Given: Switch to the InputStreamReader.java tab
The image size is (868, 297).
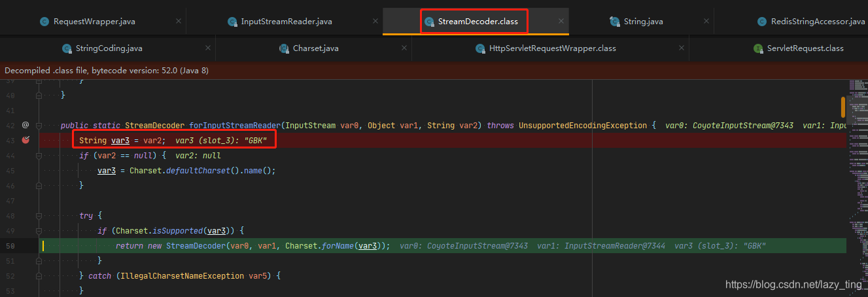Looking at the screenshot, I should (286, 22).
